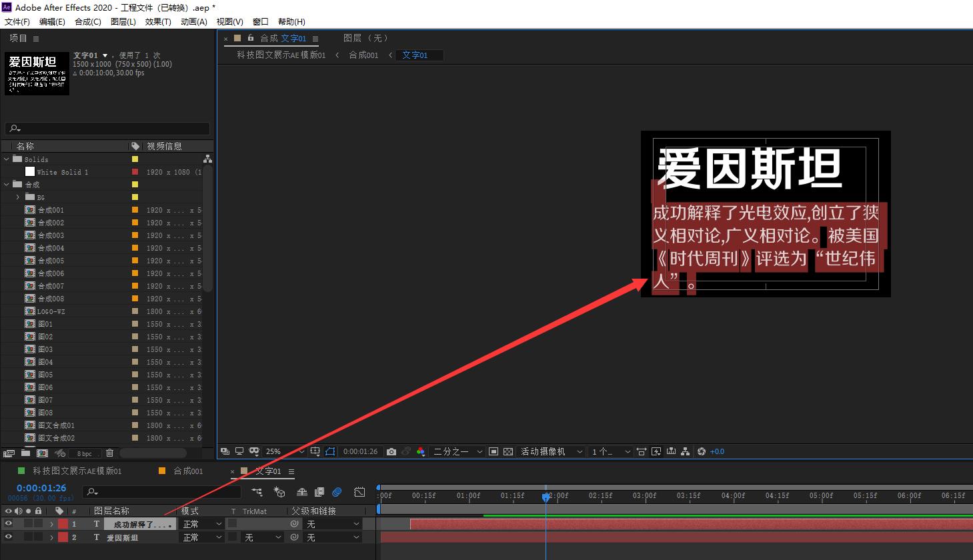Click the trash icon in the project panel
Viewport: 973px width, 560px height.
pyautogui.click(x=109, y=453)
